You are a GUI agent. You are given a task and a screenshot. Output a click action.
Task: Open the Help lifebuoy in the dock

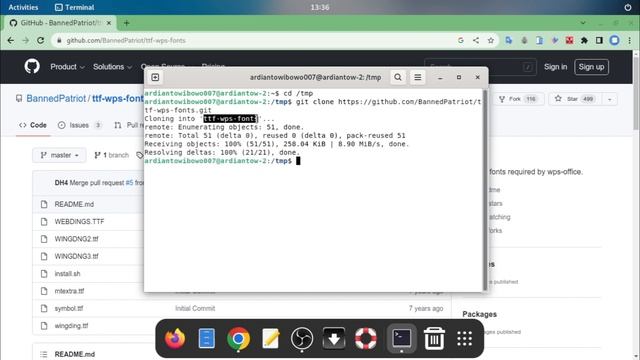366,338
